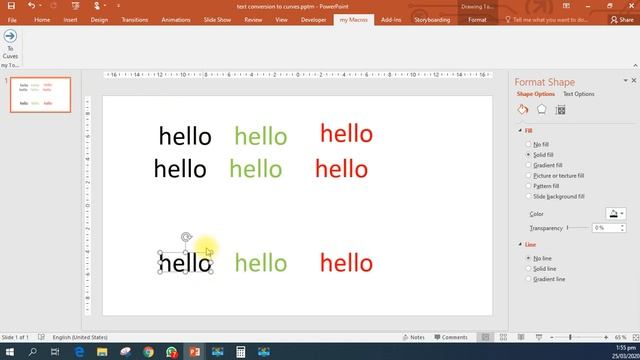Switch to the Insert ribbon tab
This screenshot has height=360, width=640.
tap(70, 20)
